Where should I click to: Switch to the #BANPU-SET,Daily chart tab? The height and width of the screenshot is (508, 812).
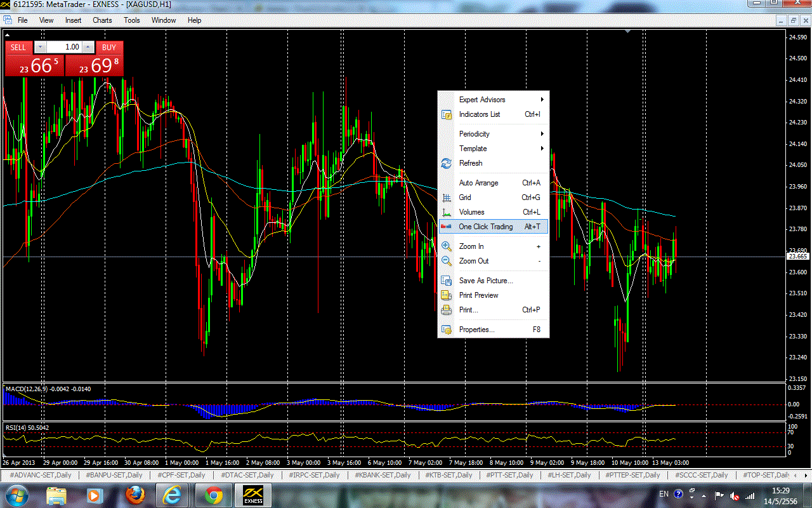coord(114,475)
